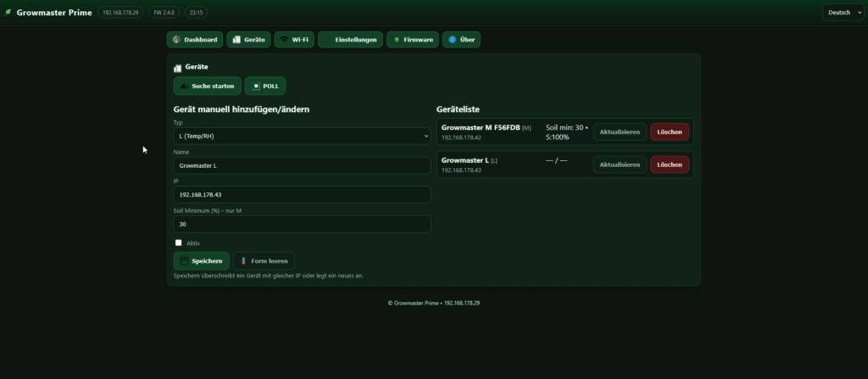This screenshot has height=379, width=868.
Task: Click IP address 192.168.178.43 in device list
Action: coord(461,170)
